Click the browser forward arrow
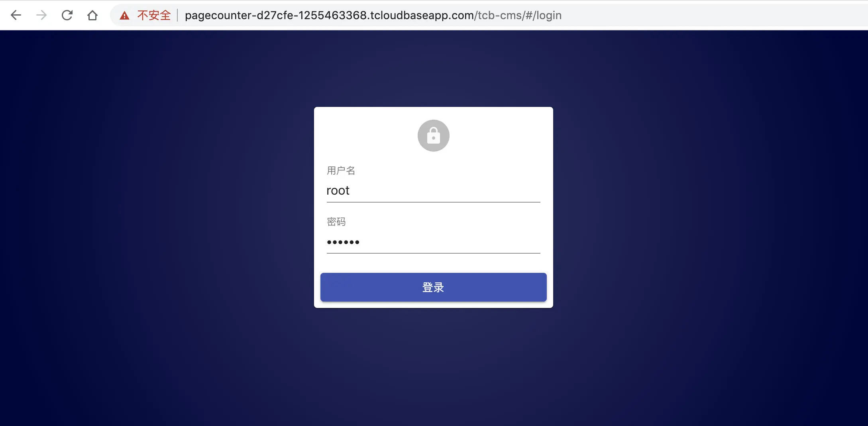The height and width of the screenshot is (426, 868). pyautogui.click(x=41, y=15)
